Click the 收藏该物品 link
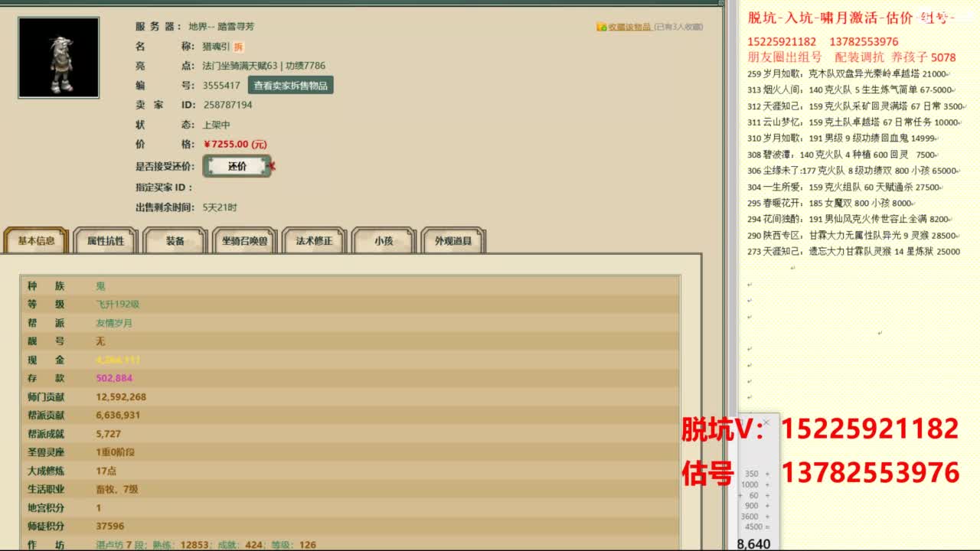The height and width of the screenshot is (551, 980). (x=629, y=27)
